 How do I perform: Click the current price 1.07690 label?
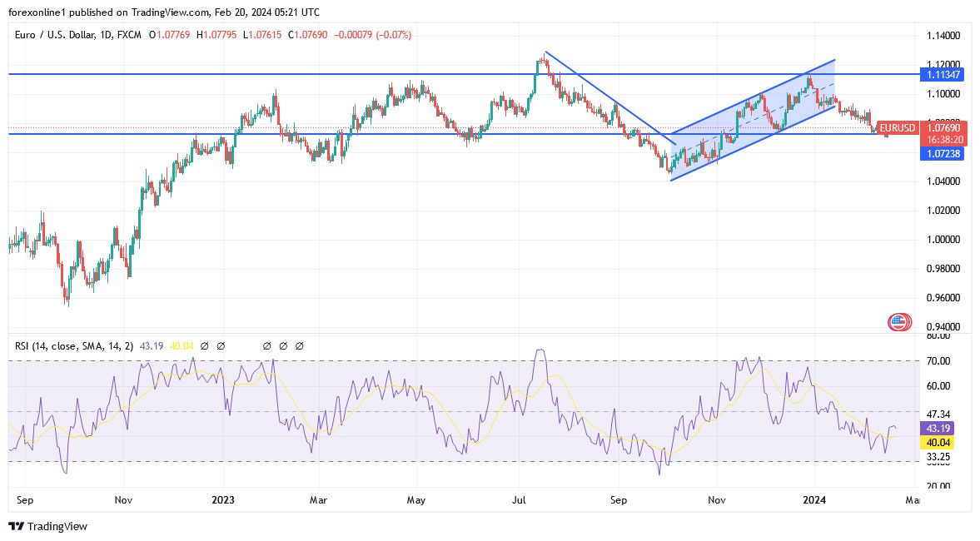pos(943,128)
